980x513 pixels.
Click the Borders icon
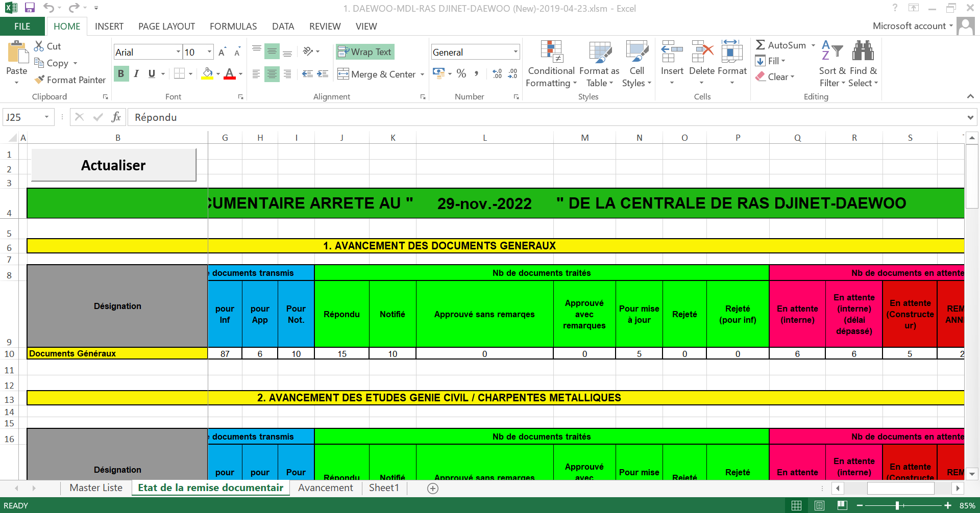tap(179, 74)
